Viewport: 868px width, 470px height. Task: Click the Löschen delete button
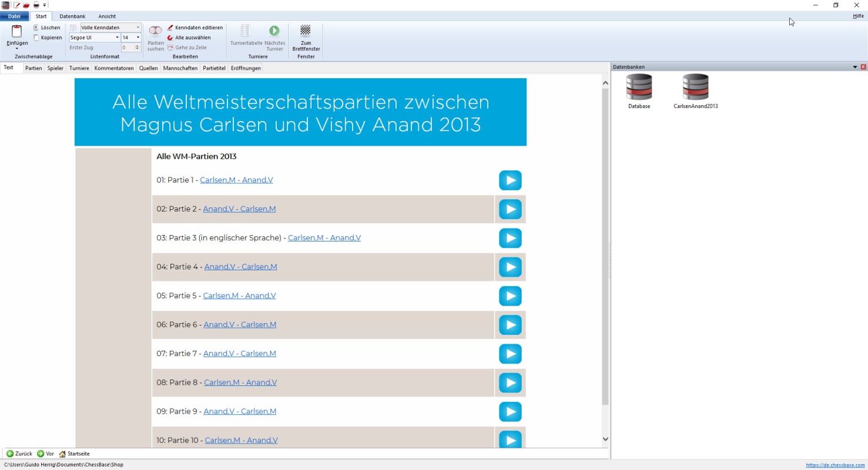click(x=46, y=28)
